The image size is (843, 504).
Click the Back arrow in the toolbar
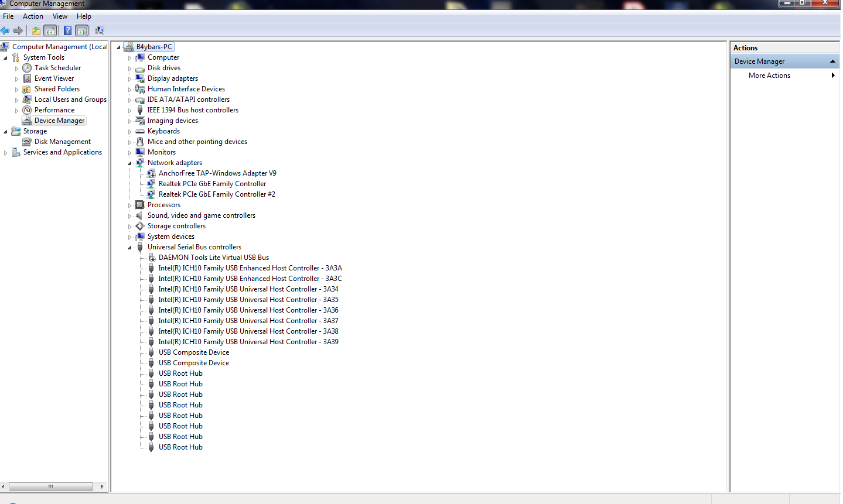click(5, 30)
